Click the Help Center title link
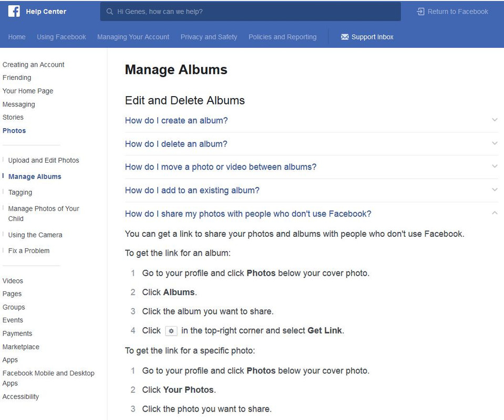 click(46, 12)
